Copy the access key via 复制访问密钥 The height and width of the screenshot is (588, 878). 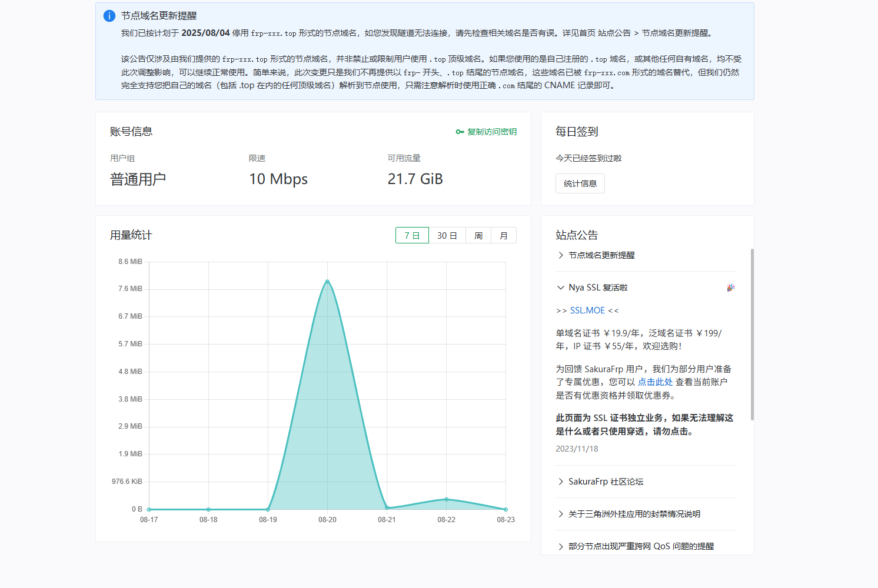(492, 132)
